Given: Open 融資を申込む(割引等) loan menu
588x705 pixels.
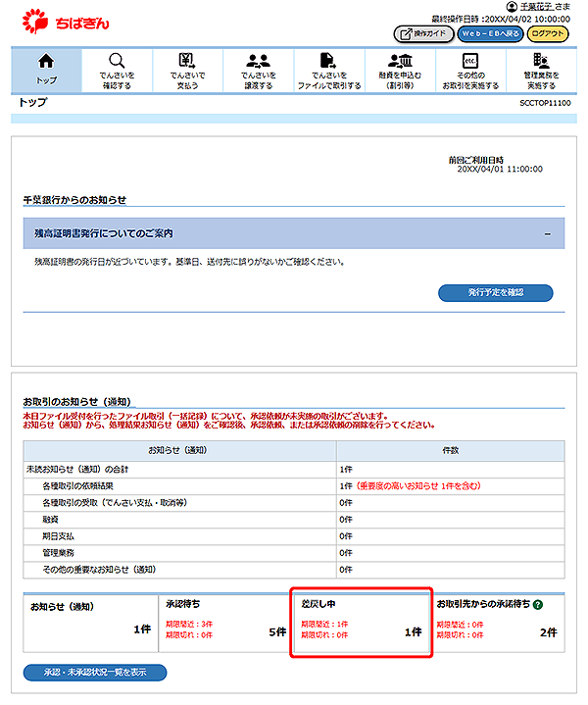Looking at the screenshot, I should coord(400,69).
